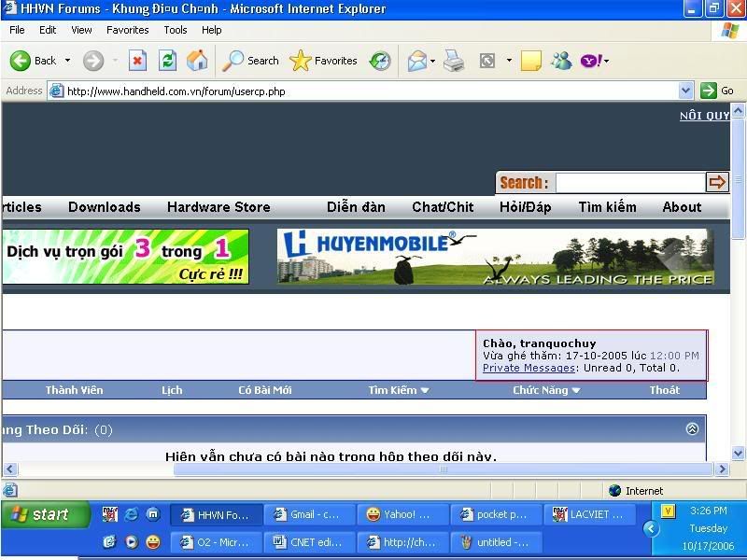Open the Favorites menu in menu bar
The image size is (747, 560).
(127, 30)
